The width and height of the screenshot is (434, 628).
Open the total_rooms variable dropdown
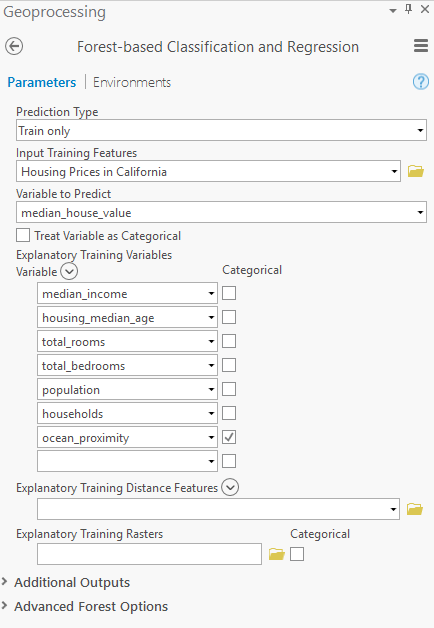127,341
